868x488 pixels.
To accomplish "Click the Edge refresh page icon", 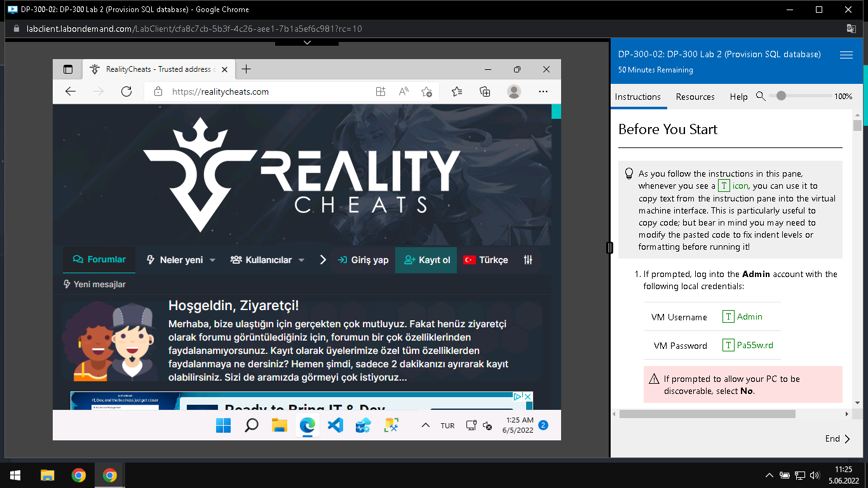I will tap(126, 91).
